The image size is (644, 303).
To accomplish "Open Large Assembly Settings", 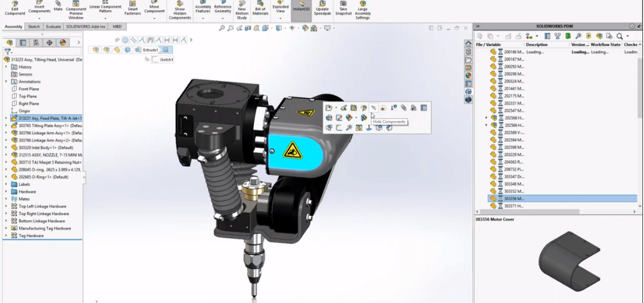I will pyautogui.click(x=363, y=10).
